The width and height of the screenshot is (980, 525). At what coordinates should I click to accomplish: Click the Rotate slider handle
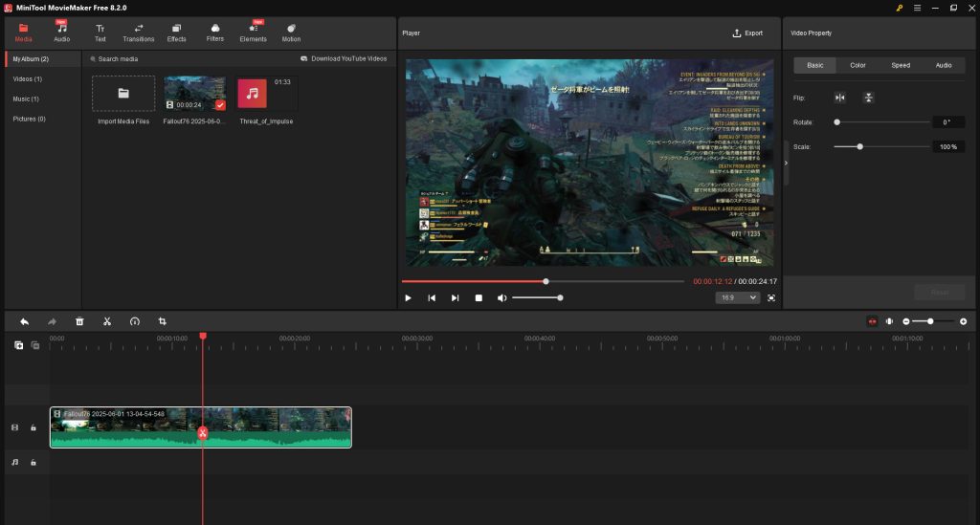click(x=836, y=122)
